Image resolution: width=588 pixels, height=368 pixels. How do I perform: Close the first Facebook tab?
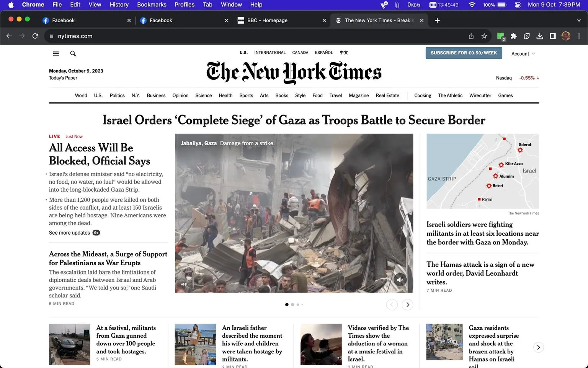129,20
